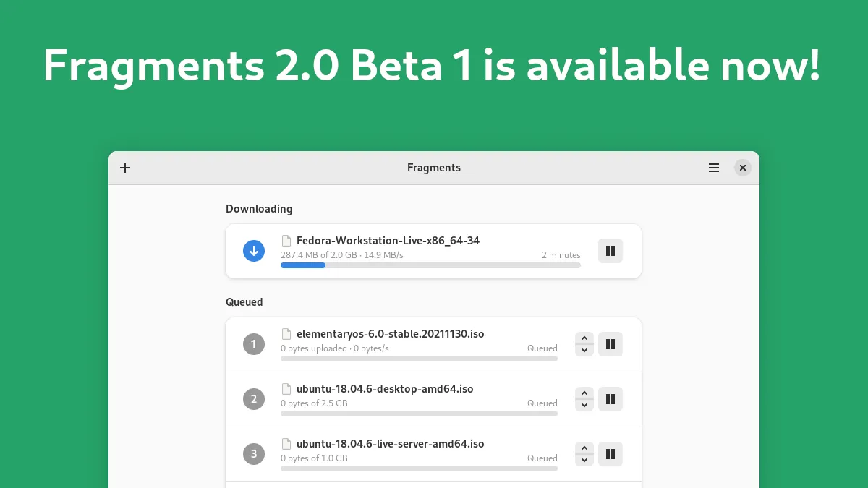Open the hamburger main menu

714,168
